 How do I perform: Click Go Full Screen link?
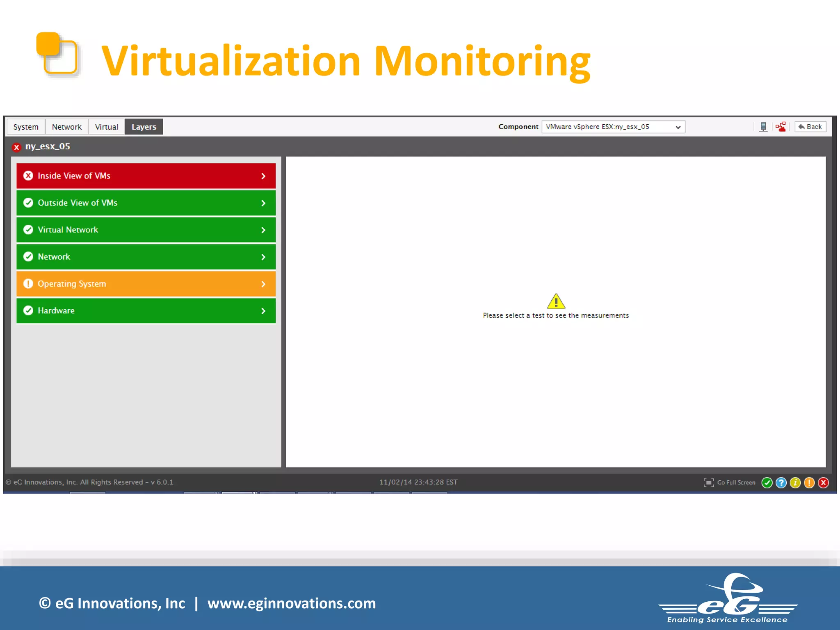pyautogui.click(x=736, y=483)
